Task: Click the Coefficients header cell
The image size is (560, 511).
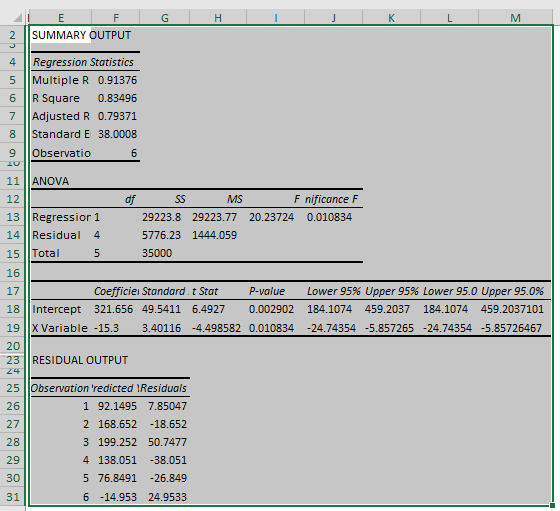Action: (116, 291)
